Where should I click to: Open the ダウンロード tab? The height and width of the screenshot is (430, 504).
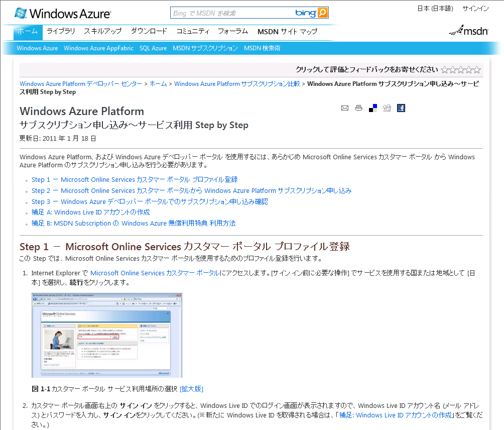(x=149, y=31)
